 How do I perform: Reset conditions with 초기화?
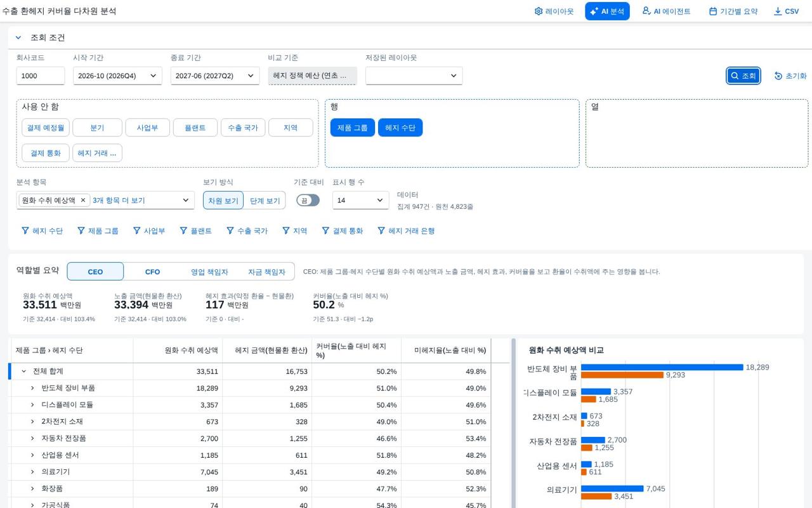click(x=790, y=76)
